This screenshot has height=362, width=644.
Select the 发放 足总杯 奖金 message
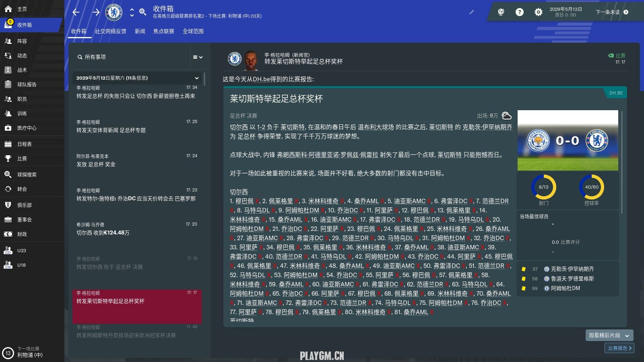137,161
